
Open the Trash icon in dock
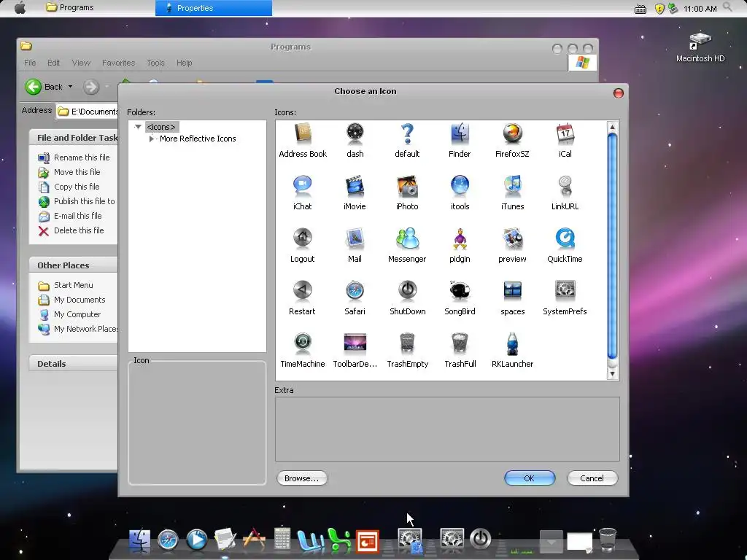[608, 540]
